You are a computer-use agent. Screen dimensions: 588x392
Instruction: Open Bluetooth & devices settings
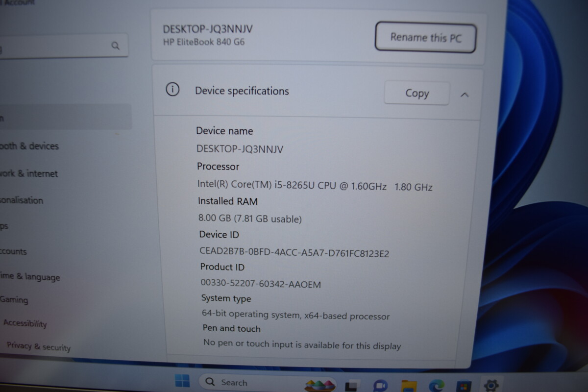29,146
